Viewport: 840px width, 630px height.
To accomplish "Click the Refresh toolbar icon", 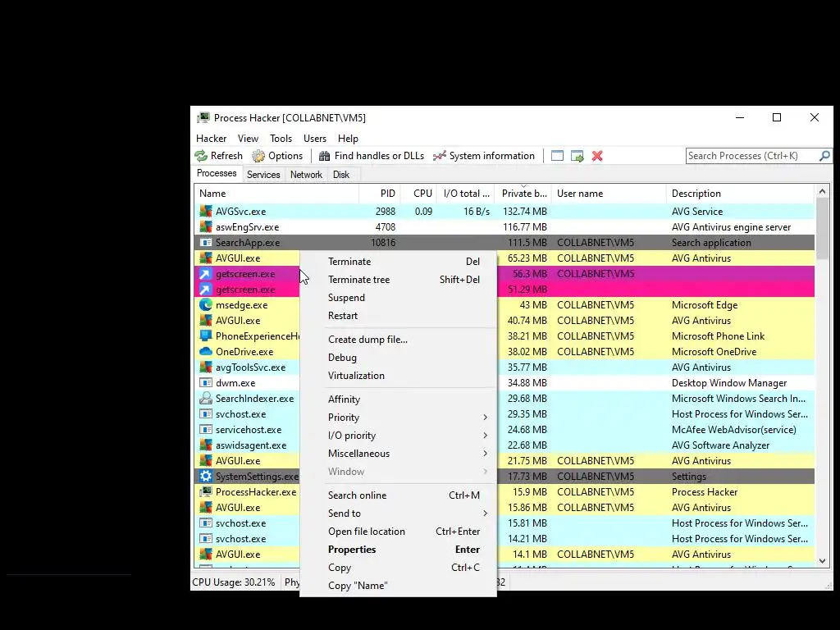I will pyautogui.click(x=201, y=156).
